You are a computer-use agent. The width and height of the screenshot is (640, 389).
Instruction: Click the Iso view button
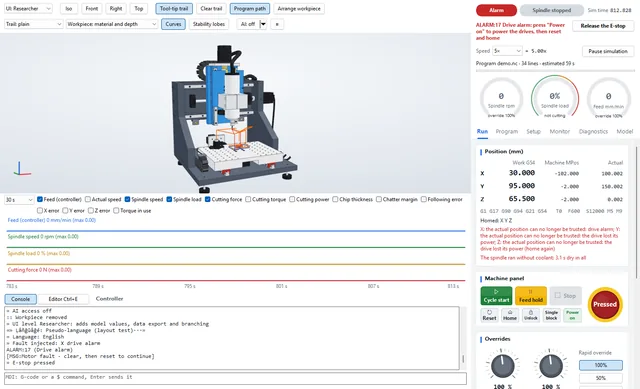(69, 9)
